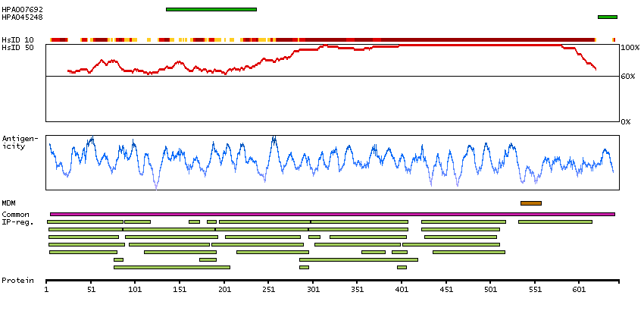Select the green HPA007692 antigen bar

tap(211, 9)
